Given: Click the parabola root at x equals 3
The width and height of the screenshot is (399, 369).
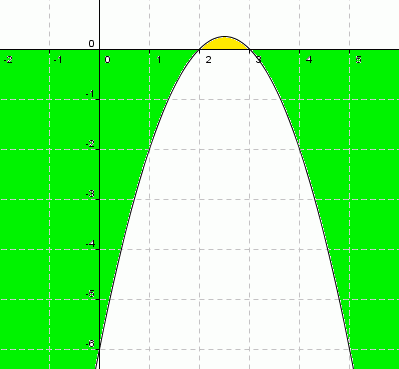Looking at the screenshot, I should point(250,50).
